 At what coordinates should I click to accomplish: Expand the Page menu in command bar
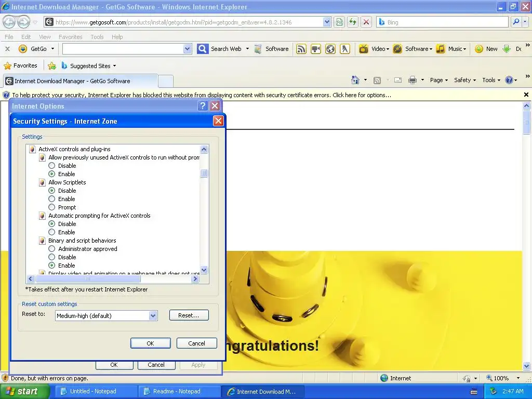[438, 80]
